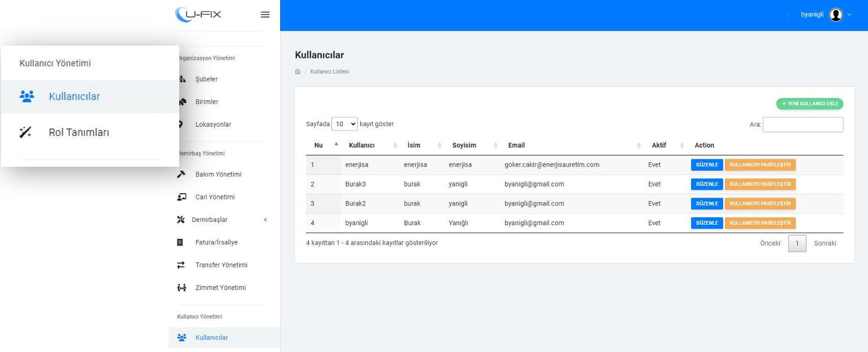The width and height of the screenshot is (868, 352).
Task: Click the Ara search input field
Action: click(x=803, y=124)
